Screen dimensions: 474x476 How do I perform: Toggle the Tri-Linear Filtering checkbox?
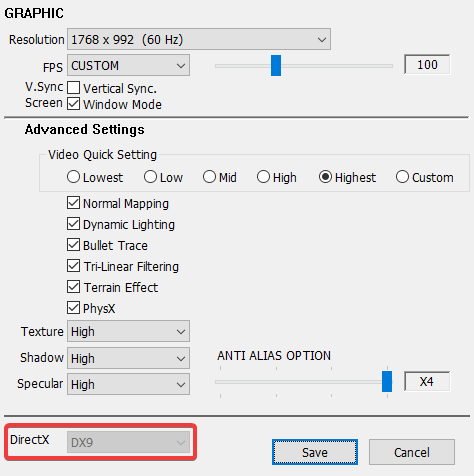pos(73,266)
